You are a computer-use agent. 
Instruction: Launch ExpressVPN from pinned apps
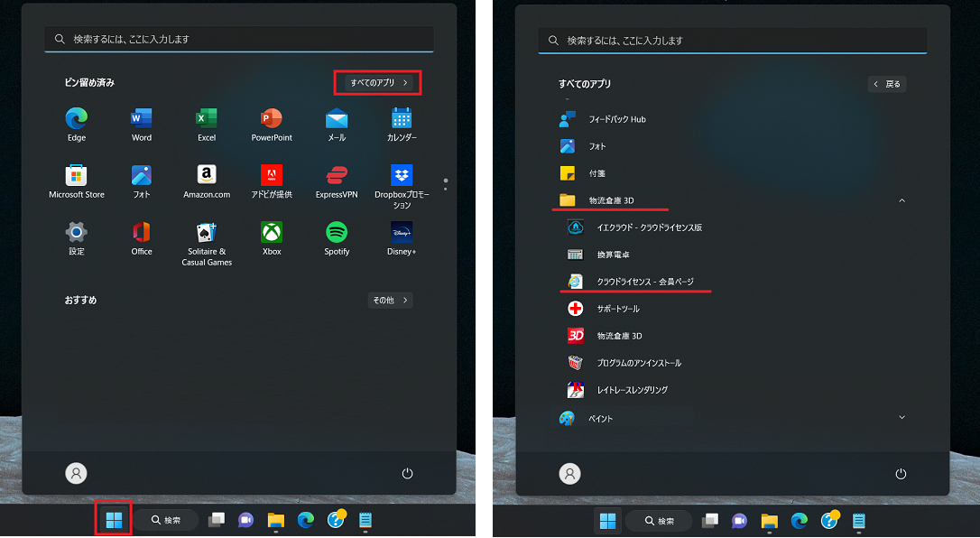pos(337,181)
